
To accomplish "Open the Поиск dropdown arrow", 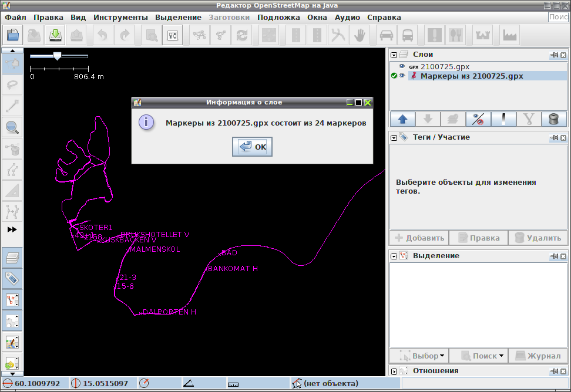I will coord(501,356).
